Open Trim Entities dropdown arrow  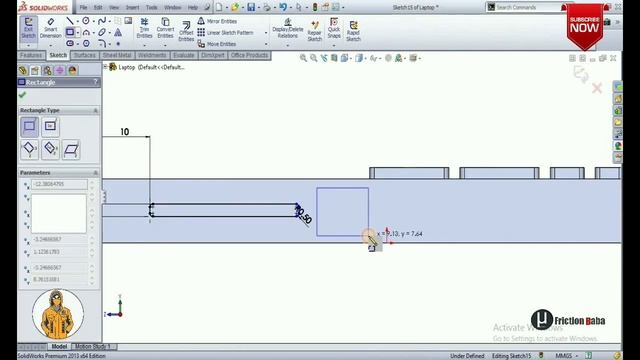144,45
